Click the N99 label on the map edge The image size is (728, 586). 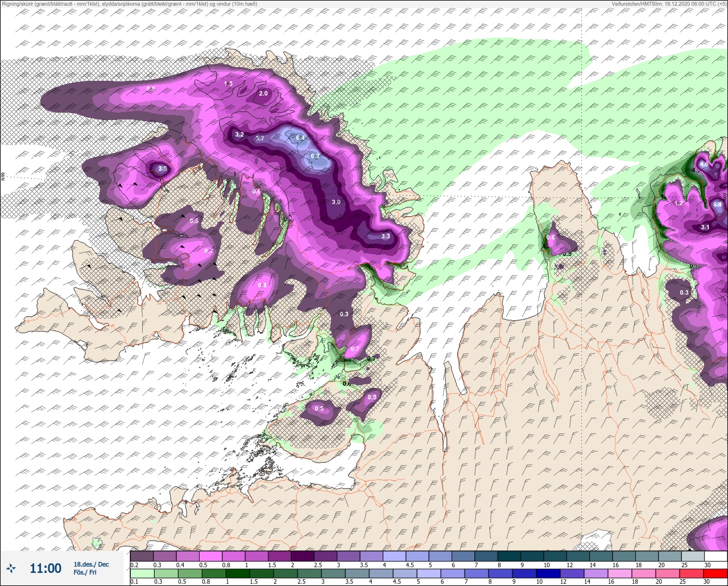[3, 177]
